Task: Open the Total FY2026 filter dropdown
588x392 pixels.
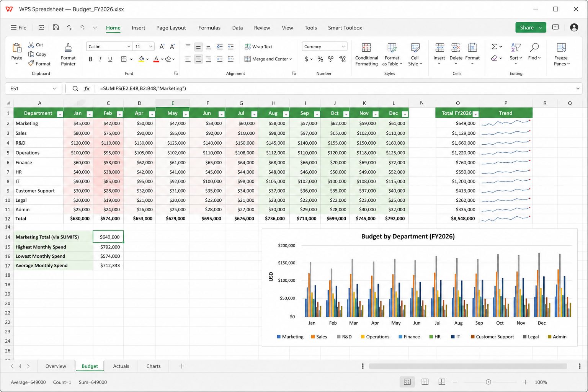Action: [x=475, y=114]
